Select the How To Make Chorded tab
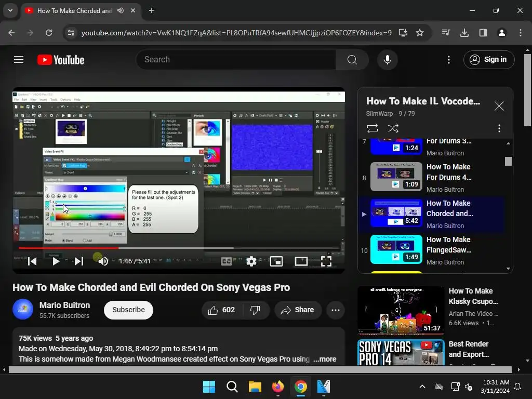532x399 pixels. 81,10
